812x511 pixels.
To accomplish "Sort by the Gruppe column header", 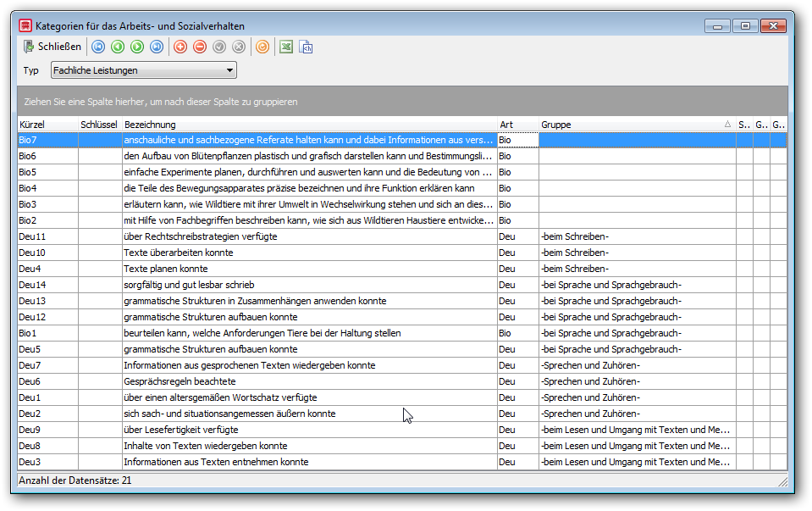I will [x=637, y=125].
